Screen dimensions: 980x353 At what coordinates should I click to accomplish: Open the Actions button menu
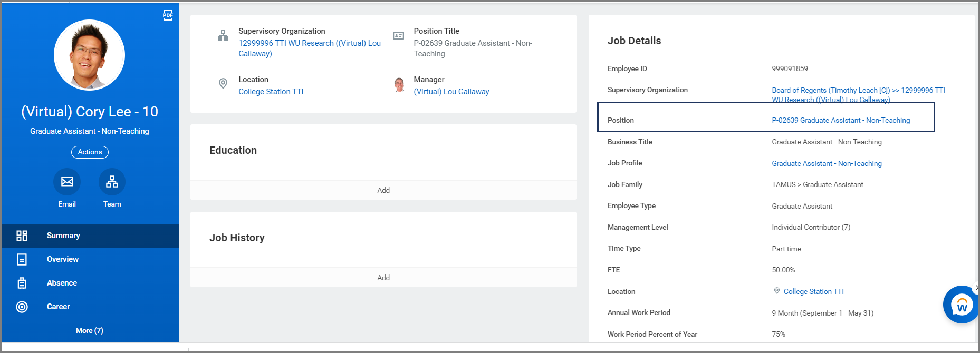90,152
